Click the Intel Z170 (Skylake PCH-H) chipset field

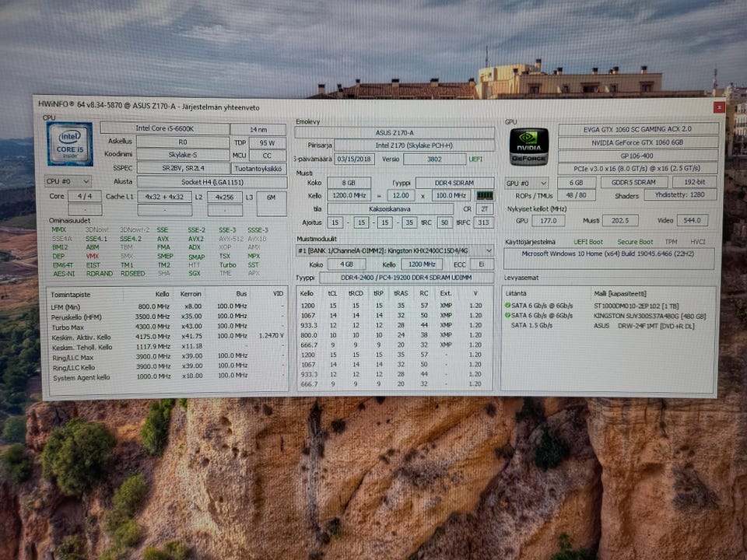click(x=414, y=145)
